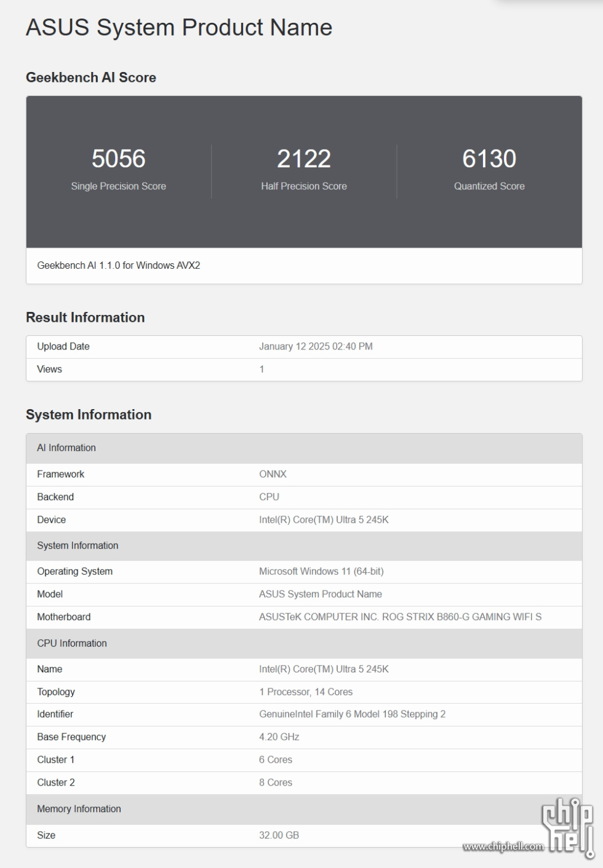This screenshot has width=603, height=868.
Task: Click the large page title 'ASUS System Product Name'
Action: pos(179,28)
